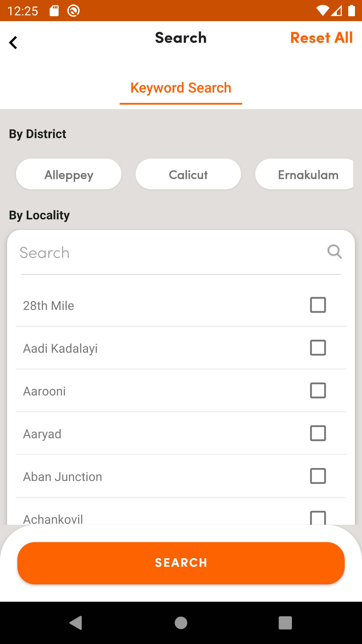The width and height of the screenshot is (362, 644).
Task: Tap the Android recent apps button
Action: click(285, 623)
